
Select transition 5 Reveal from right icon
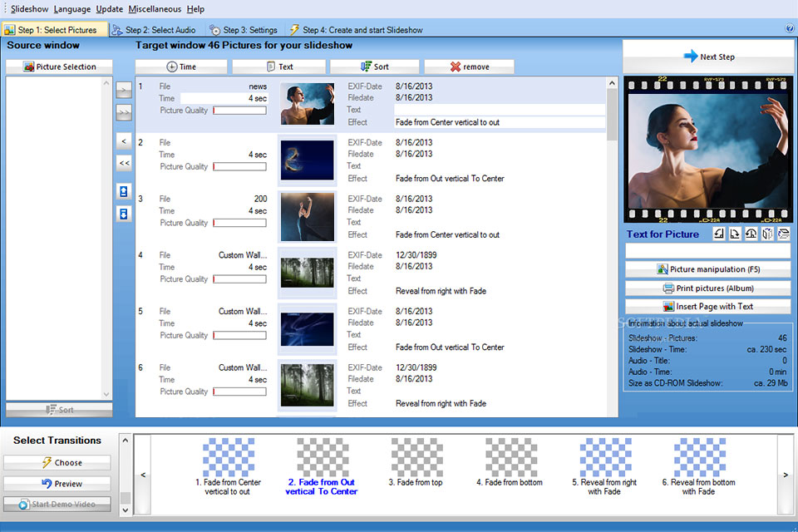[605, 456]
